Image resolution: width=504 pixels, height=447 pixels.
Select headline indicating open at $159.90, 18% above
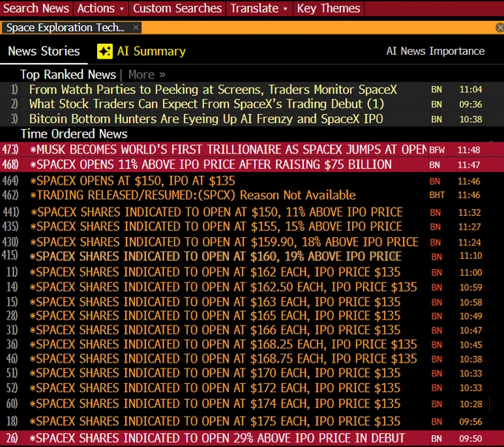click(224, 242)
